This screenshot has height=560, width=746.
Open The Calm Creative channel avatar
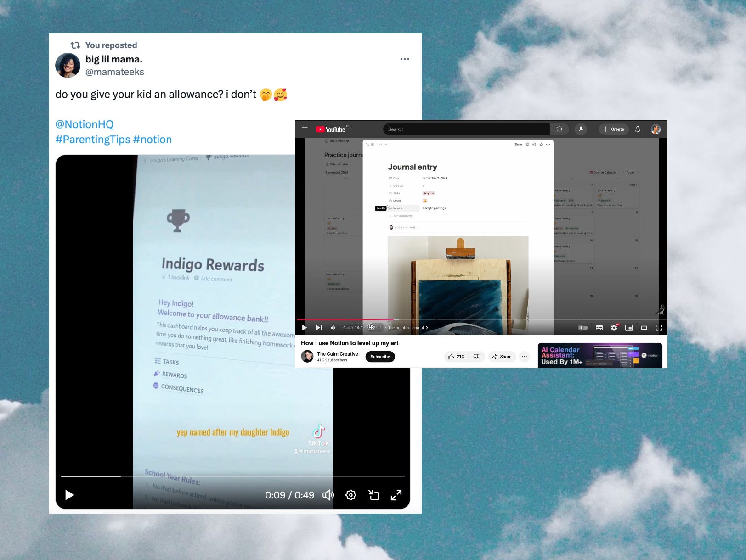pyautogui.click(x=307, y=356)
